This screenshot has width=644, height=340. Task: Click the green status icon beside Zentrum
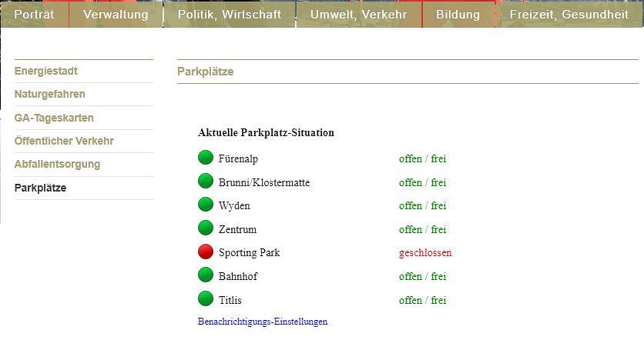(206, 228)
